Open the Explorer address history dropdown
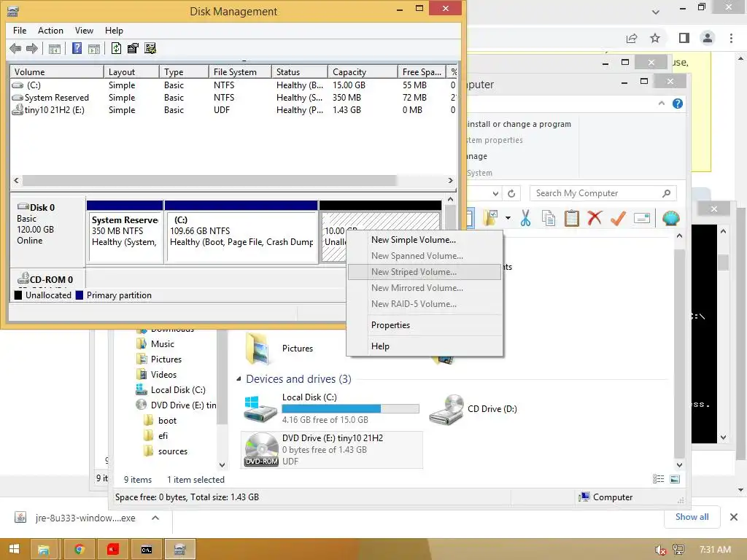The height and width of the screenshot is (560, 747). coord(496,193)
